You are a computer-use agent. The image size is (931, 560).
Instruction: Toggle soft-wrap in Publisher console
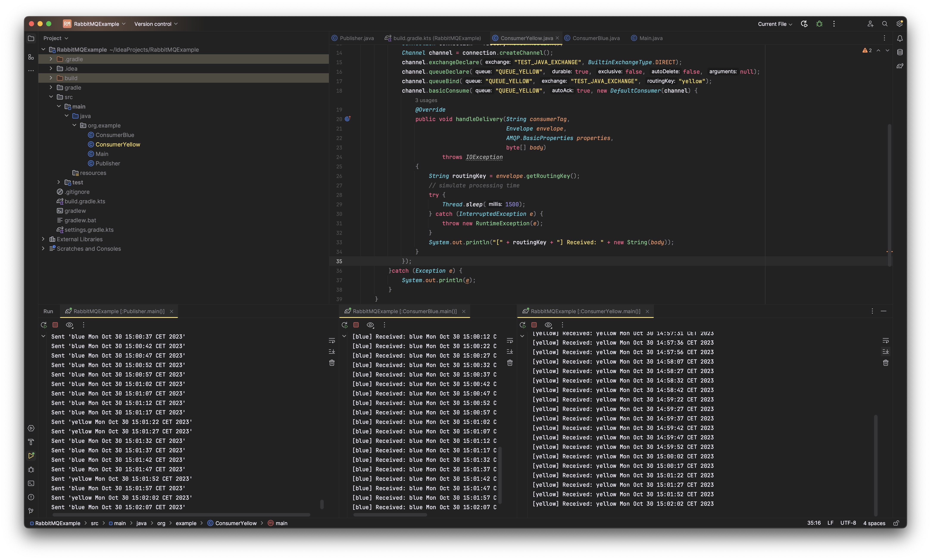click(332, 341)
